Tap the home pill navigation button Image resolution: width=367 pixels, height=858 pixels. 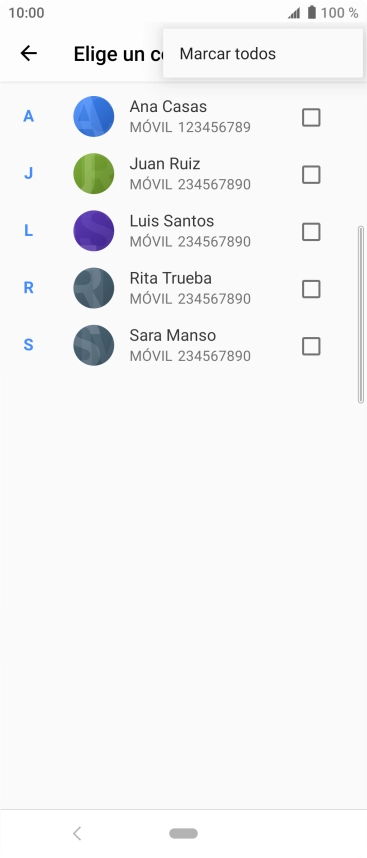[x=183, y=833]
